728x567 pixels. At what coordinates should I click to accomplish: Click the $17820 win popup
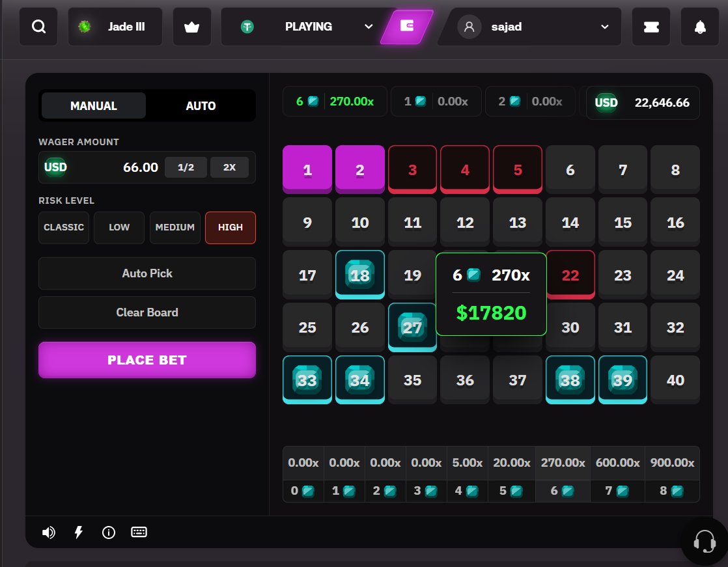pos(491,294)
